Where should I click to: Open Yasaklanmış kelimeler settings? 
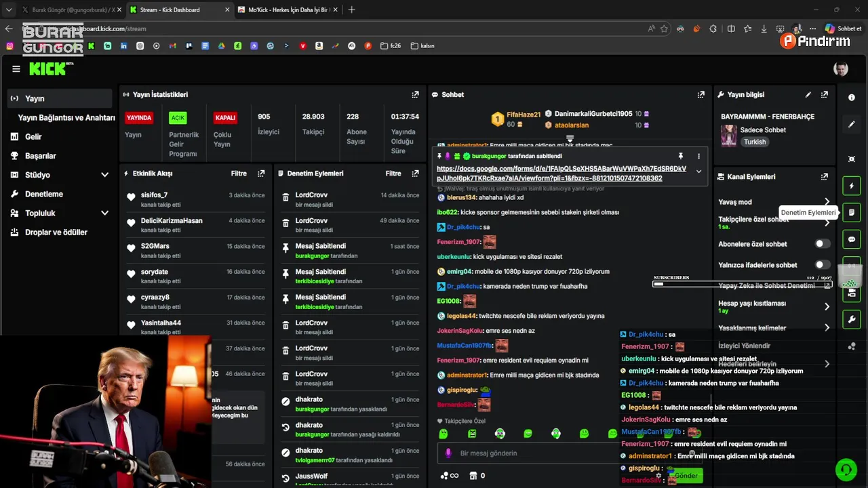827,328
